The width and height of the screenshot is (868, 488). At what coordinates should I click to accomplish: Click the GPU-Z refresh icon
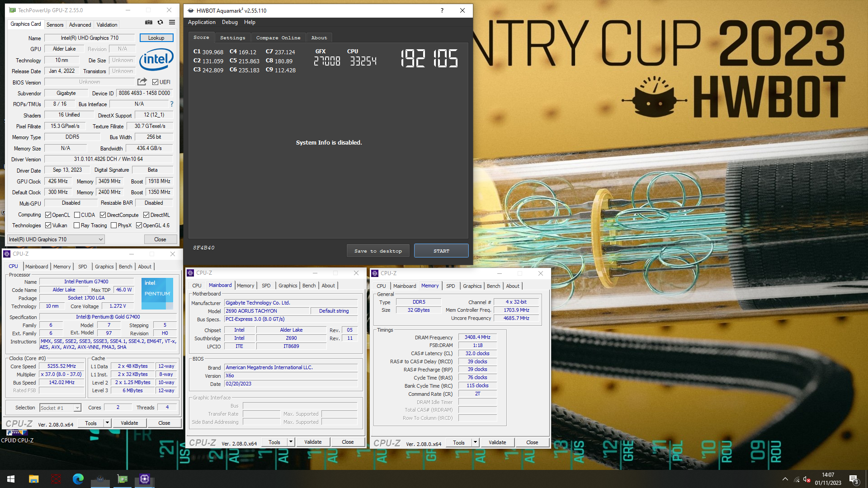[x=160, y=22]
